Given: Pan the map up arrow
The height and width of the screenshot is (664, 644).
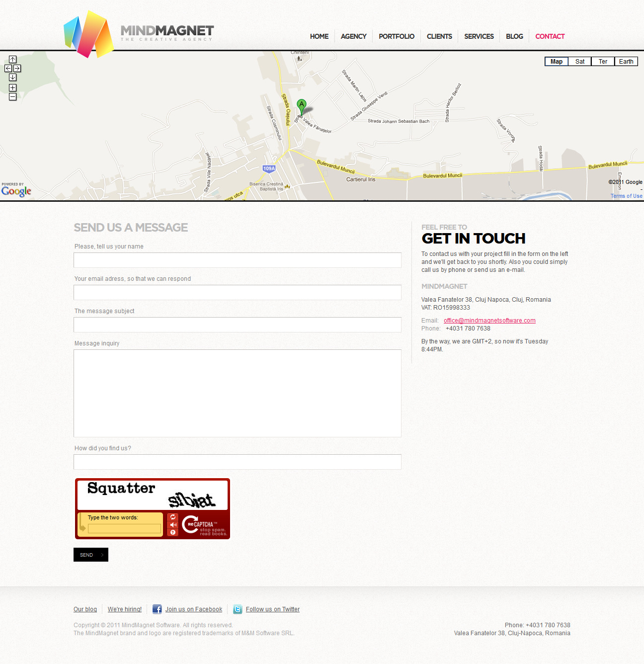Looking at the screenshot, I should (x=13, y=60).
